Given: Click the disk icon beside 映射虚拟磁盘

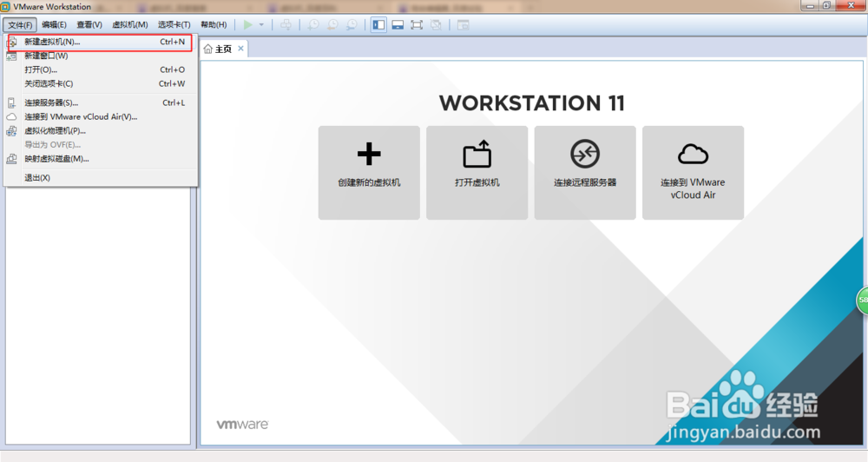Looking at the screenshot, I should click(11, 158).
